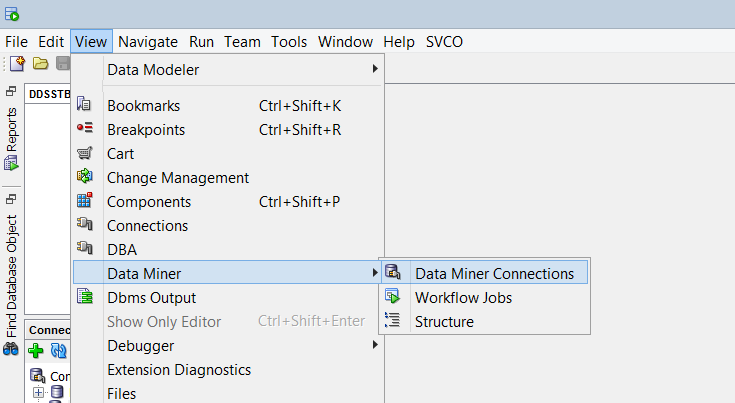Click the Connections panel tab
Image resolution: width=735 pixels, height=403 pixels.
coord(49,330)
